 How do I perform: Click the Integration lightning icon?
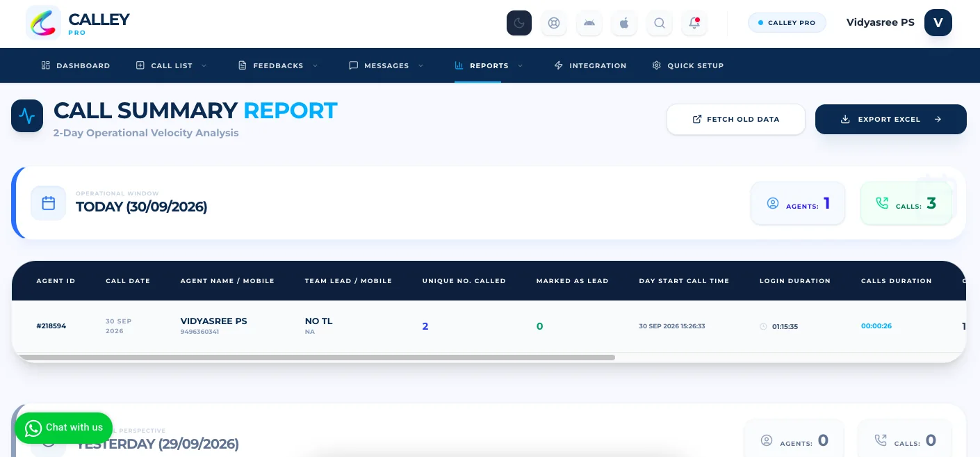tap(558, 65)
